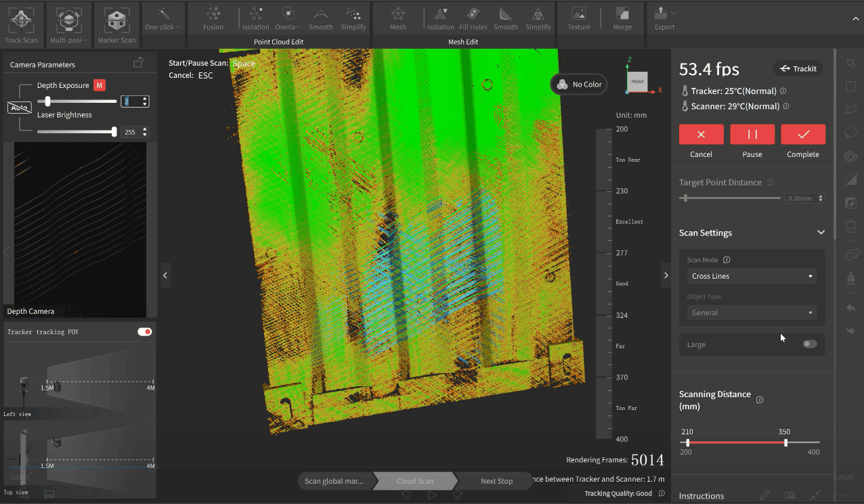Click the Mesh generation icon
864x504 pixels.
pyautogui.click(x=398, y=15)
